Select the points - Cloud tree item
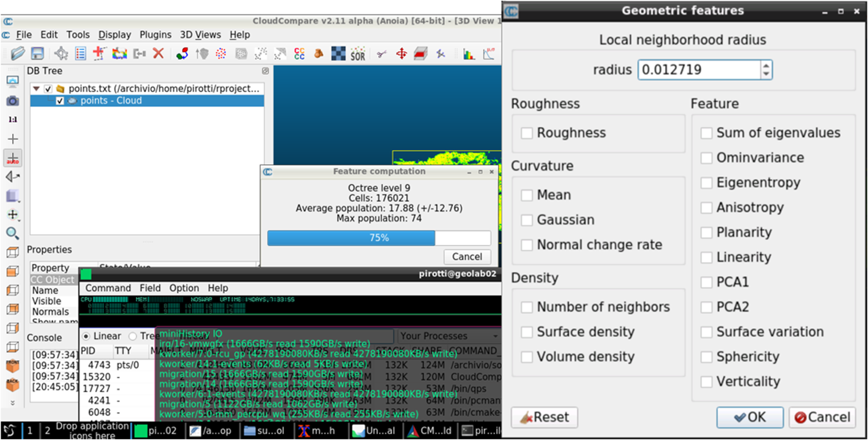 [x=147, y=101]
